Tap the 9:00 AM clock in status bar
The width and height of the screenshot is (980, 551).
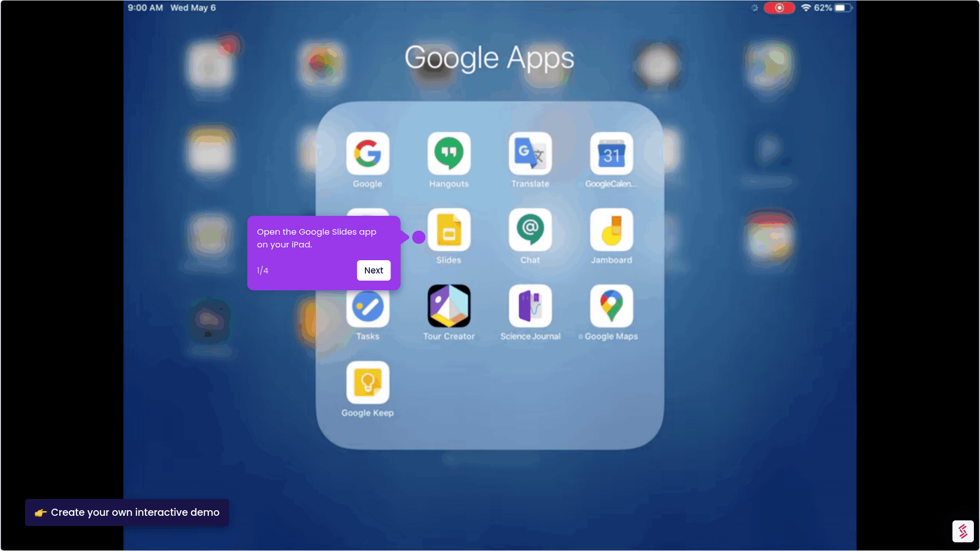145,8
